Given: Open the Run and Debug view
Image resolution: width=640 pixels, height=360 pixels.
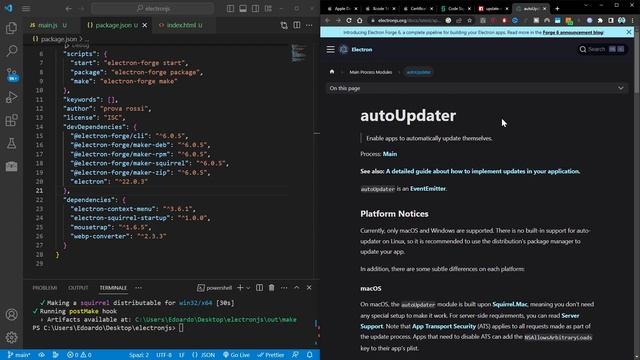Looking at the screenshot, I should coord(11,97).
